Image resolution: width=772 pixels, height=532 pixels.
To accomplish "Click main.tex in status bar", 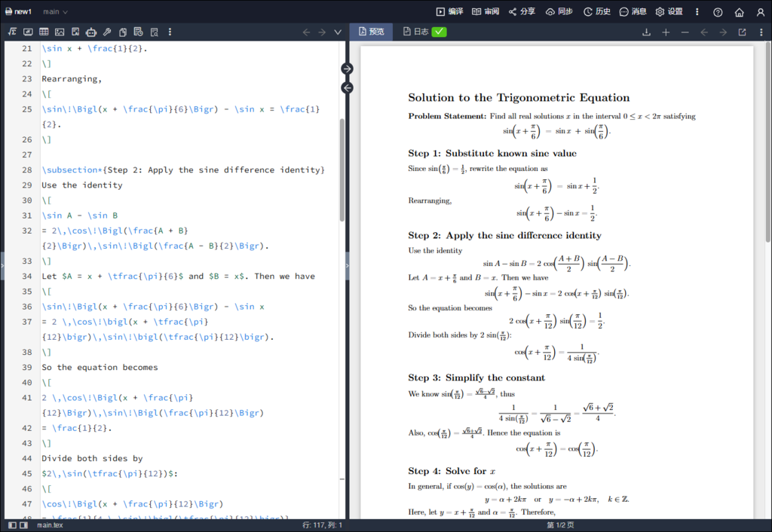I will point(50,525).
